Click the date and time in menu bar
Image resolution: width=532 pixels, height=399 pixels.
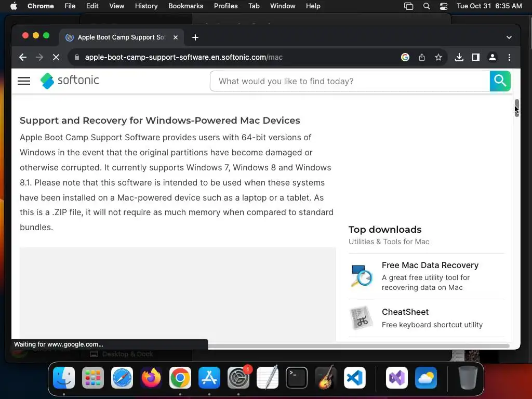click(x=489, y=6)
